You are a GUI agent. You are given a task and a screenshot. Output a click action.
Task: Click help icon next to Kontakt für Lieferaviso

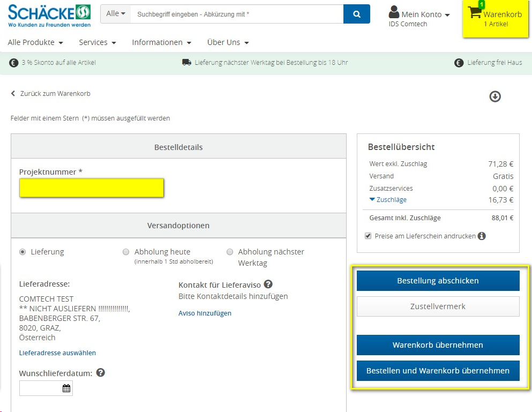click(x=268, y=284)
